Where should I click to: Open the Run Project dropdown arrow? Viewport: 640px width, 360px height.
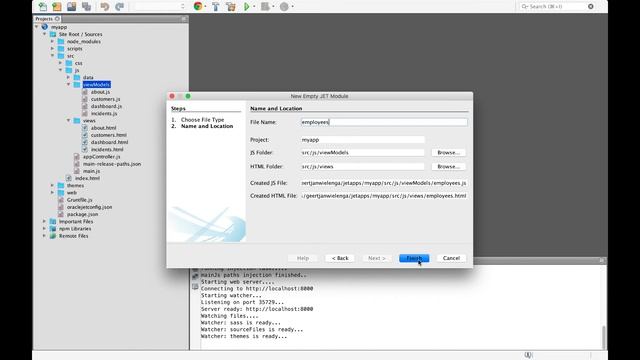click(254, 7)
